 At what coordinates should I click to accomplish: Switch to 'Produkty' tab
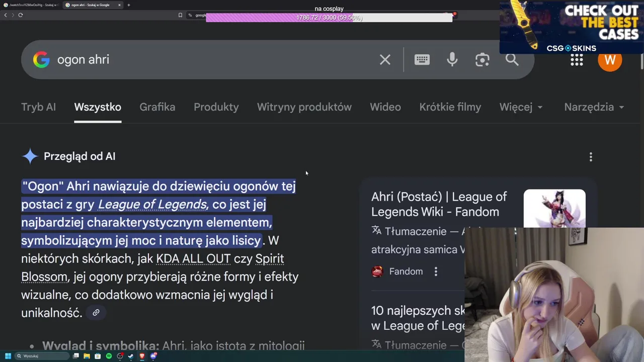216,107
